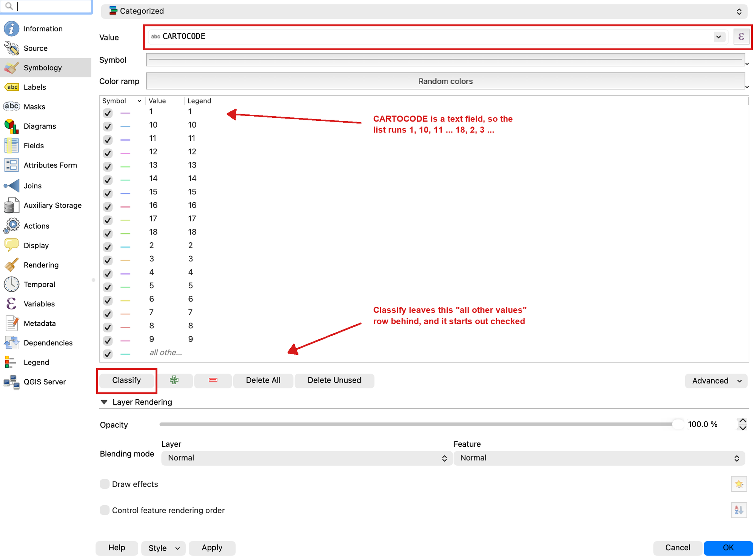Open the Feature blending mode Normal dropdown
Screen dimensions: 755x560
click(x=599, y=458)
